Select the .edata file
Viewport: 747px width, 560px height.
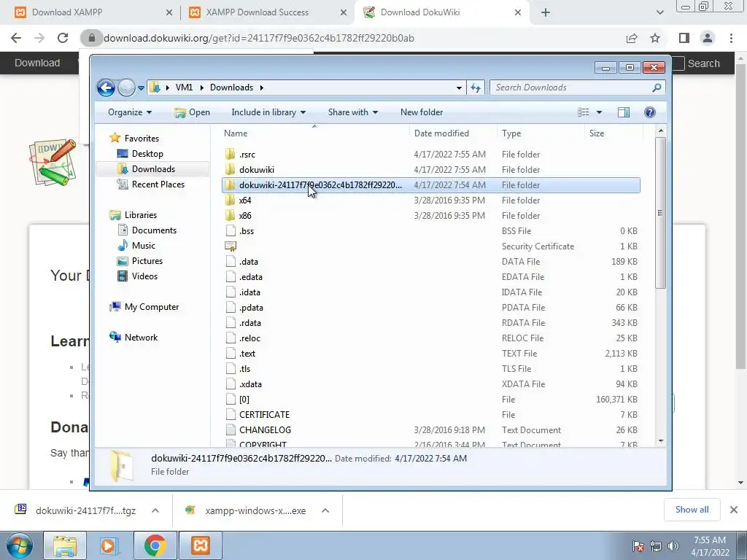tap(430, 276)
